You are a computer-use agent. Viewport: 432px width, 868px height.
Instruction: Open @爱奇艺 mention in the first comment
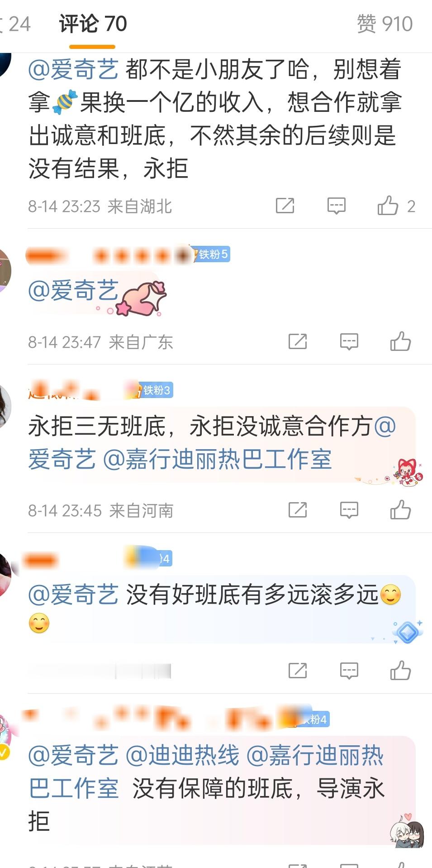[73, 69]
